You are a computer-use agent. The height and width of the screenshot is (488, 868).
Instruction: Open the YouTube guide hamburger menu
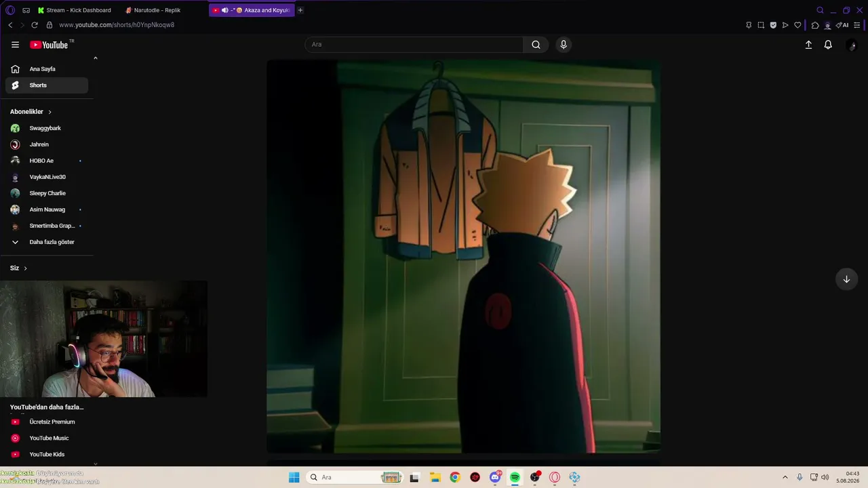pyautogui.click(x=15, y=45)
